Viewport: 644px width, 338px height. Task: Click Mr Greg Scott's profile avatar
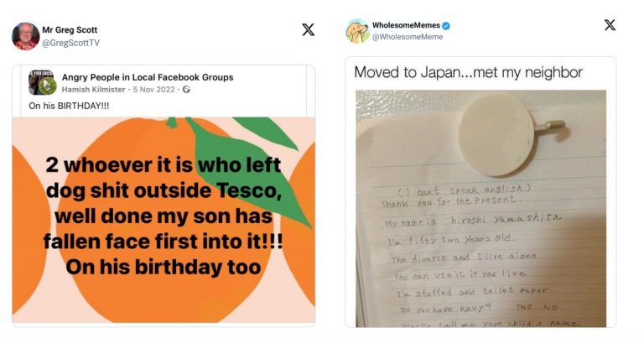[x=25, y=36]
